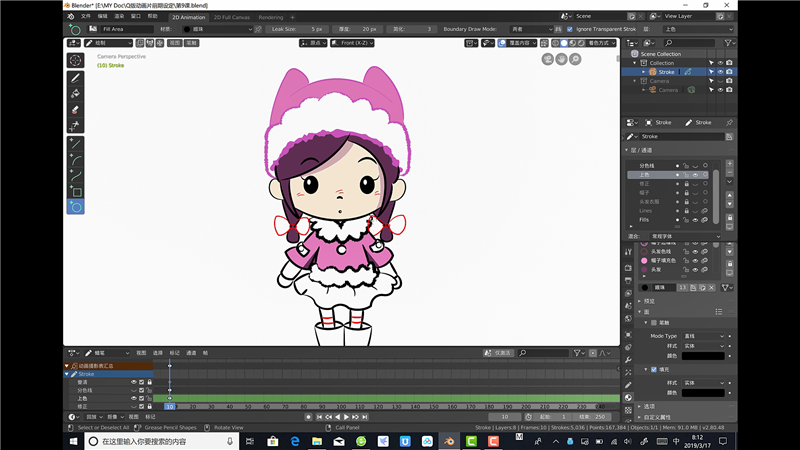The height and width of the screenshot is (450, 800).
Task: Click the auto keying record button
Action: pyautogui.click(x=308, y=417)
